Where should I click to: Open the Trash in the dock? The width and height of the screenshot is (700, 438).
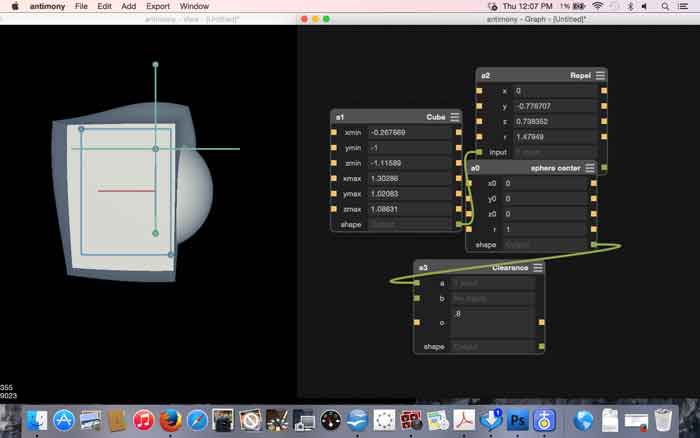pyautogui.click(x=663, y=421)
